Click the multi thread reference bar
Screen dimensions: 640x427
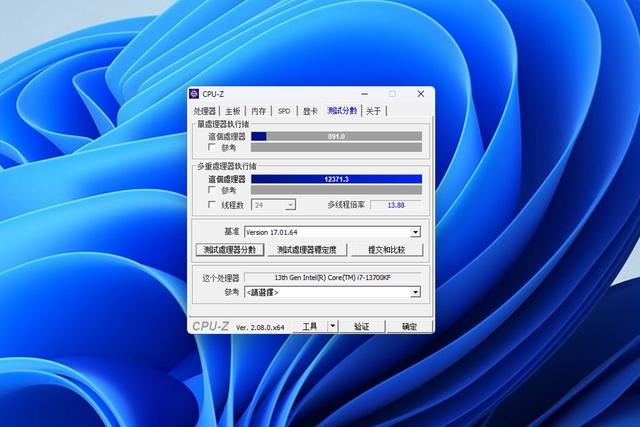coord(336,190)
